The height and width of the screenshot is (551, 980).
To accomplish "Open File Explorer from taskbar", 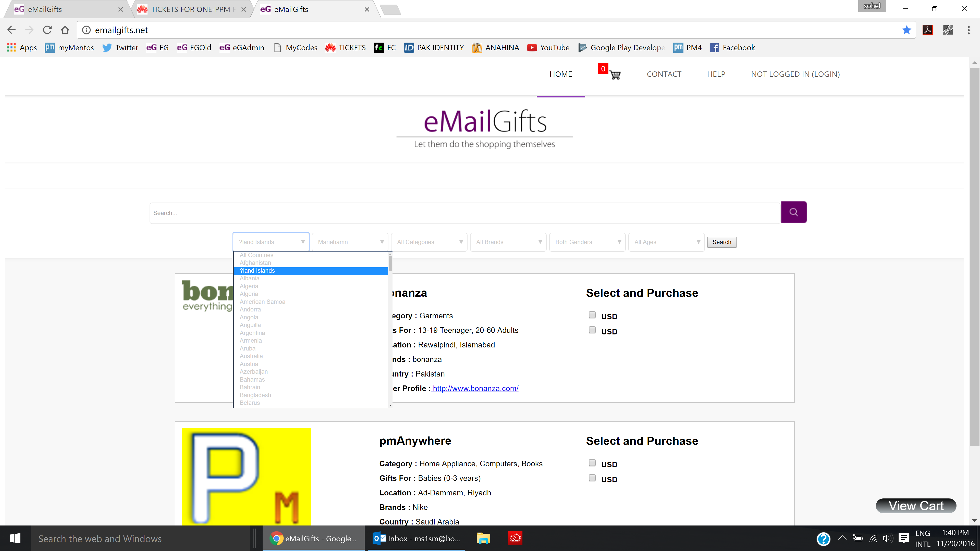I will coord(483,538).
